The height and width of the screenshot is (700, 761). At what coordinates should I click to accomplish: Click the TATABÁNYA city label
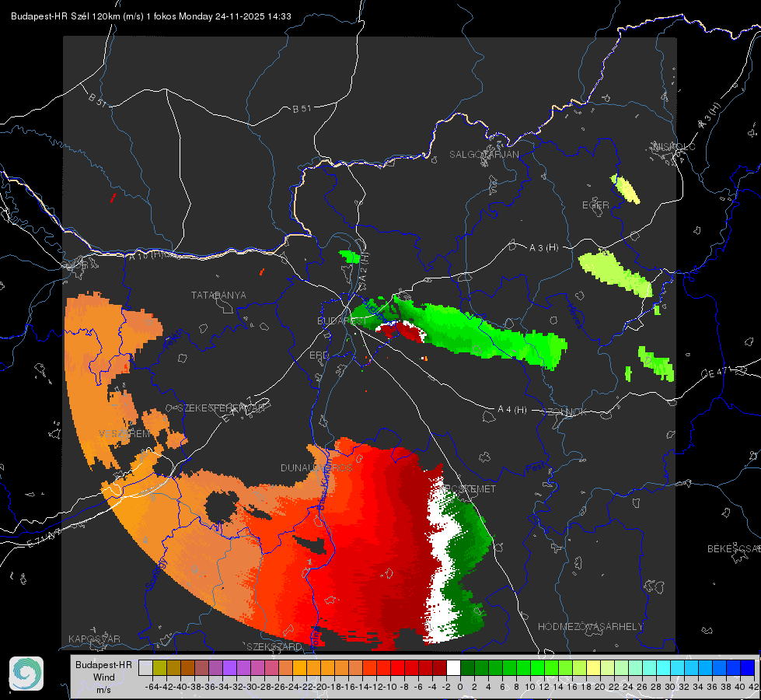pyautogui.click(x=218, y=296)
